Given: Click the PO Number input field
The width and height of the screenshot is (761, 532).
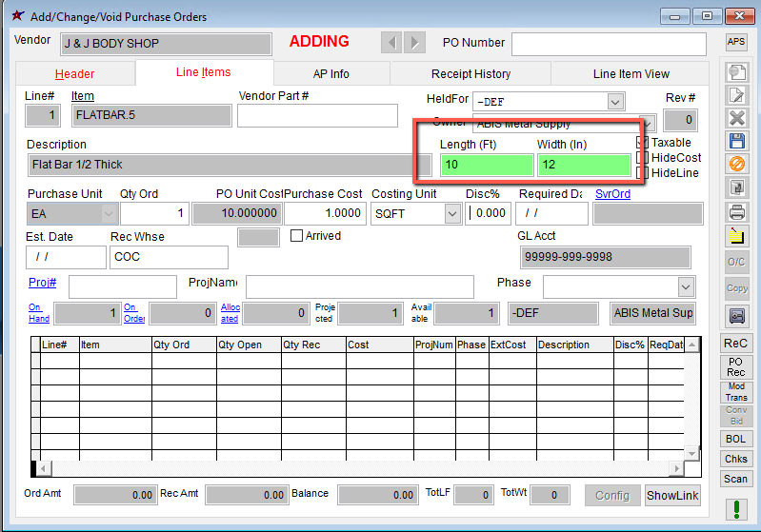Looking at the screenshot, I should (614, 44).
